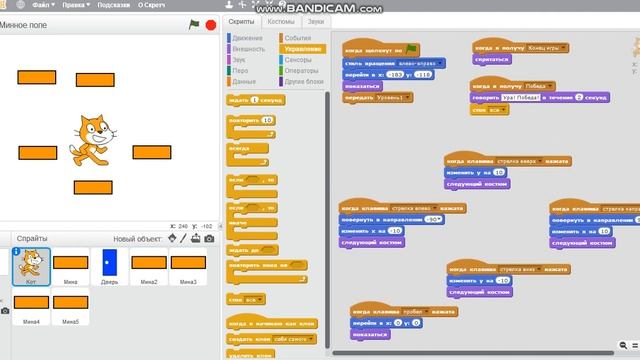Open the language globe icon
Screen dimensions: 640x360
20,5
